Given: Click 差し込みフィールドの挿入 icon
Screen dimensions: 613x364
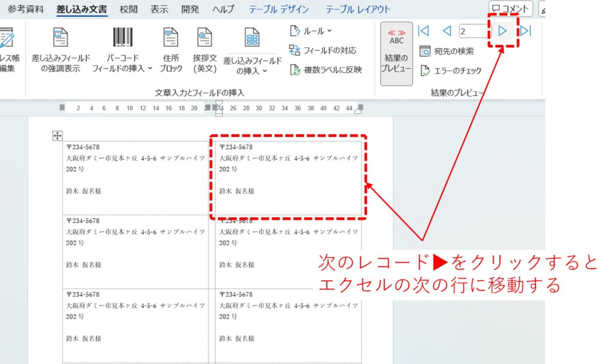Looking at the screenshot, I should click(x=252, y=38).
